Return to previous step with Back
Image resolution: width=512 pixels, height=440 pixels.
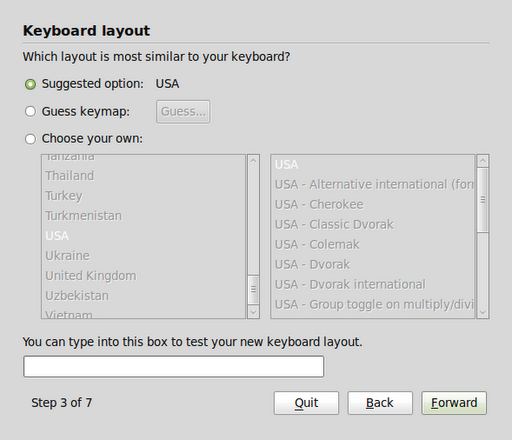click(380, 403)
